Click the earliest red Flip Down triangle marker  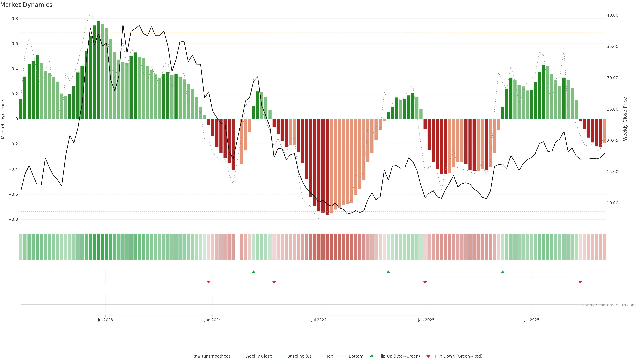click(208, 282)
